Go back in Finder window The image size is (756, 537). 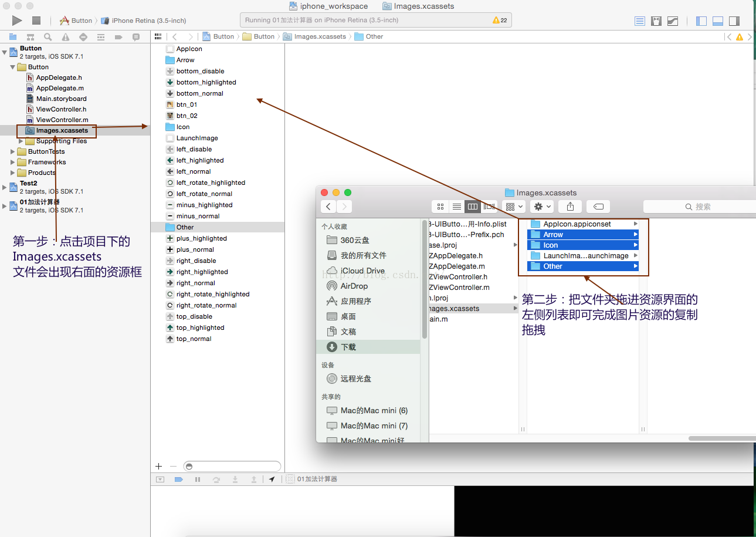[x=328, y=207]
